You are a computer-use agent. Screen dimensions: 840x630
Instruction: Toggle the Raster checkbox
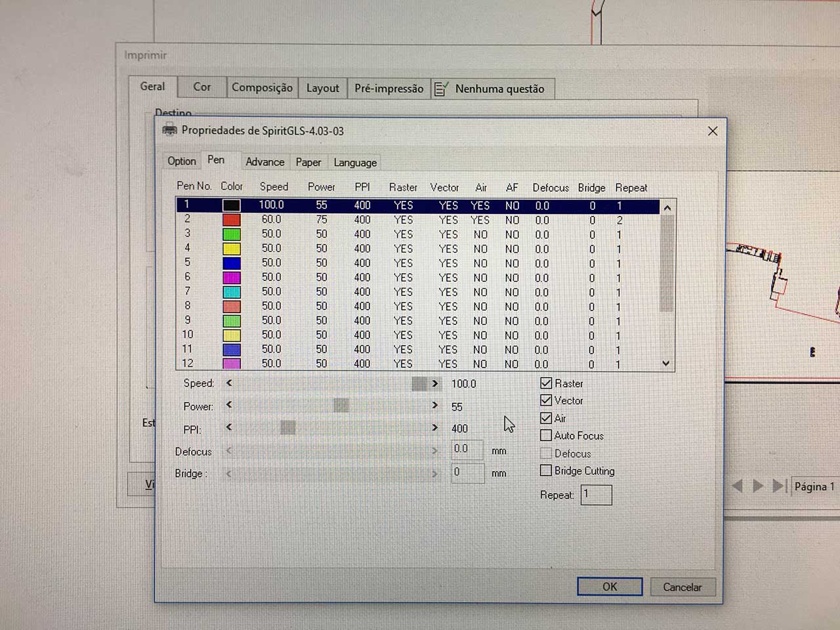point(546,383)
